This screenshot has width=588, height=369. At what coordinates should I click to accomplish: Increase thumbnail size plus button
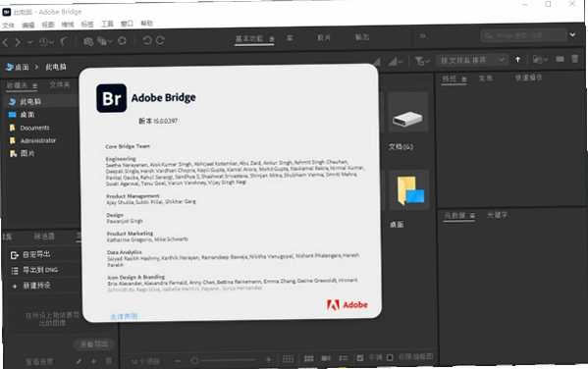[x=269, y=359]
